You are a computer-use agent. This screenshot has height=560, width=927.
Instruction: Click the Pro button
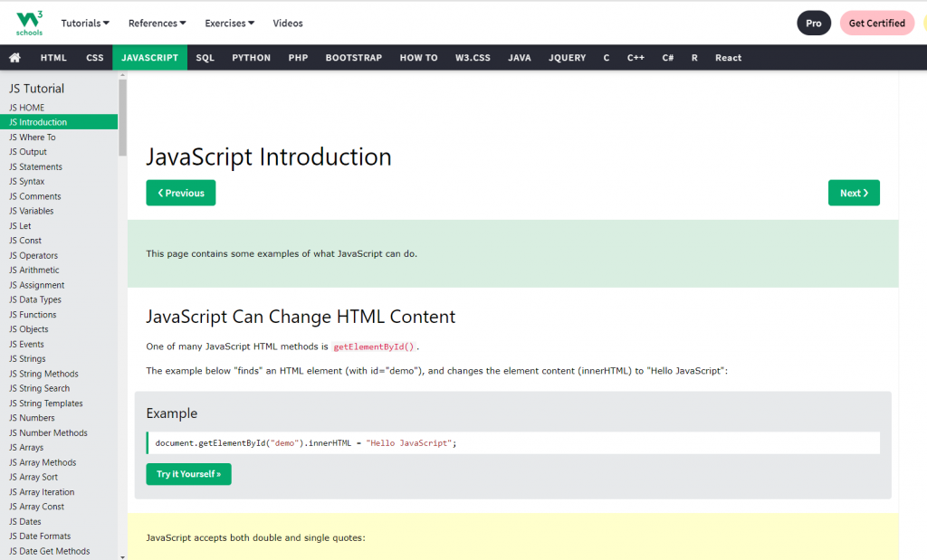click(x=813, y=24)
